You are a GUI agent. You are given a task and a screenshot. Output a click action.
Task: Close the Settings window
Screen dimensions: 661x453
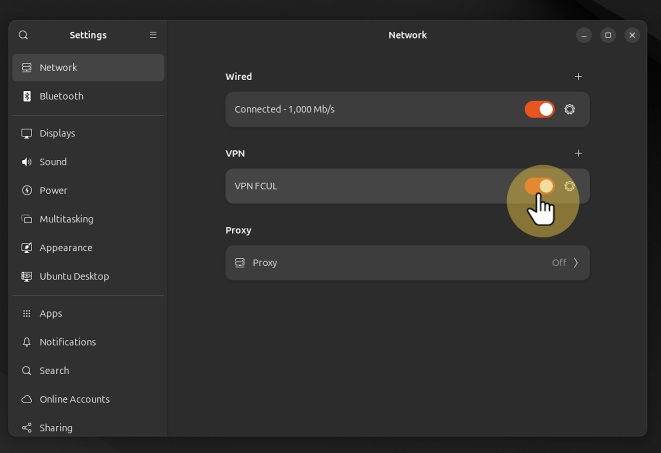coord(632,35)
